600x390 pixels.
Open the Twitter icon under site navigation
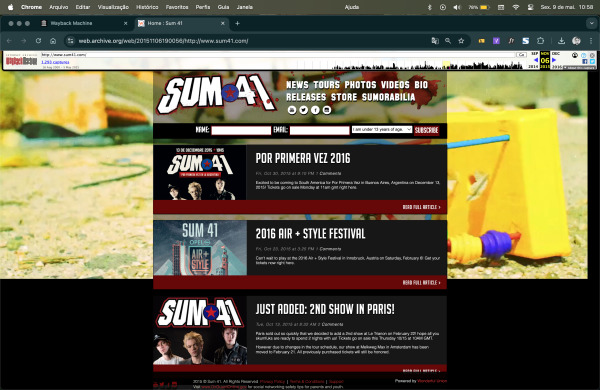pyautogui.click(x=303, y=110)
